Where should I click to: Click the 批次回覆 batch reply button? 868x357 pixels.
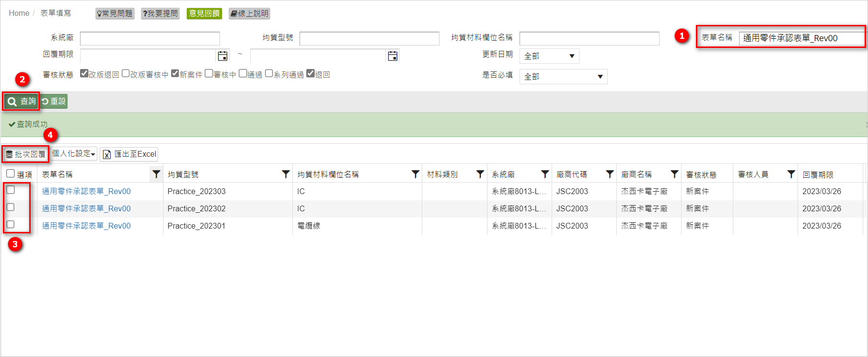(25, 154)
